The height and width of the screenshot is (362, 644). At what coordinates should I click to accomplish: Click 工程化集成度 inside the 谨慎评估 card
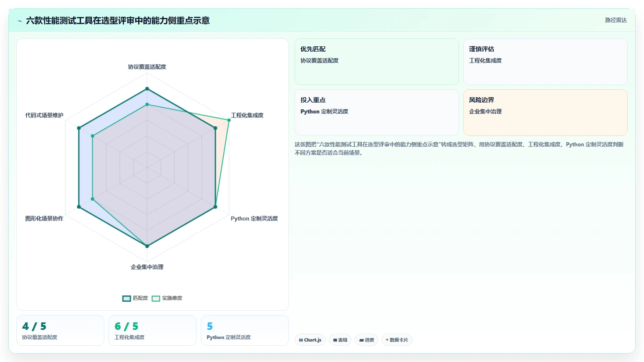(485, 60)
